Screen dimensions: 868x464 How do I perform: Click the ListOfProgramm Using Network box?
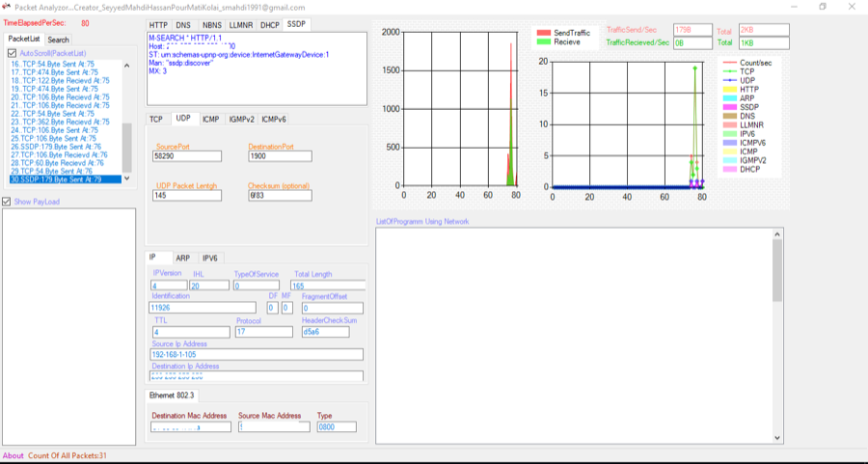pos(580,336)
